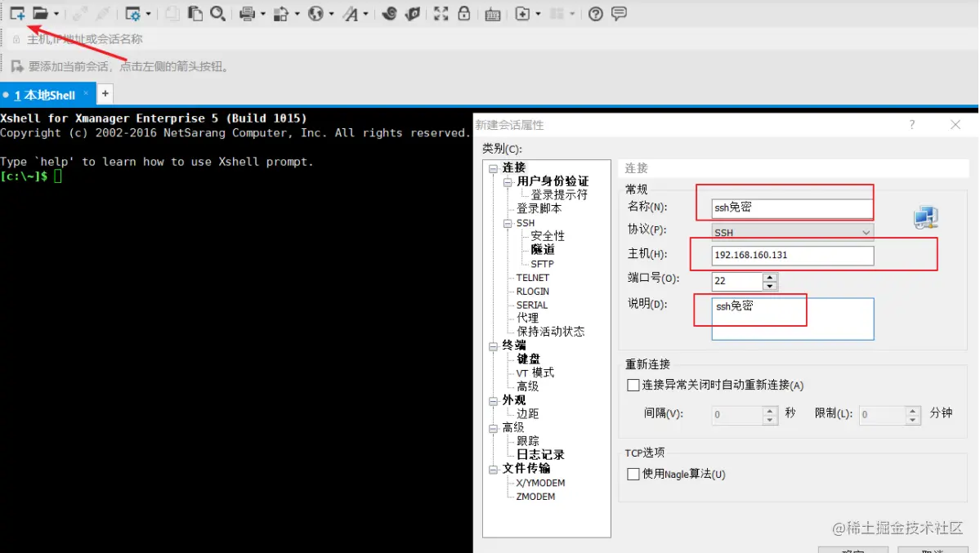Click the add current session arrow icon

point(17,66)
